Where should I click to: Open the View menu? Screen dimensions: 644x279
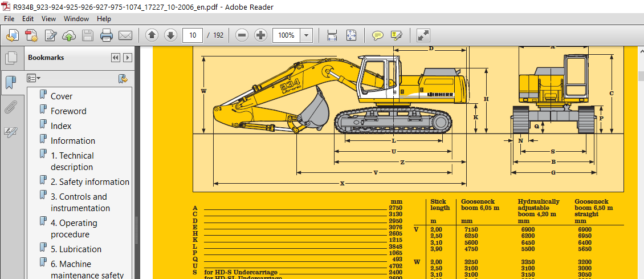(x=48, y=18)
